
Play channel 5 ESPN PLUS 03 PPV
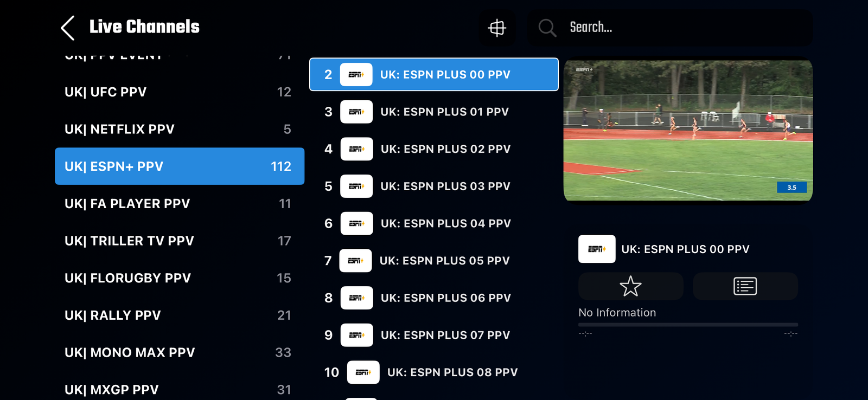point(434,186)
